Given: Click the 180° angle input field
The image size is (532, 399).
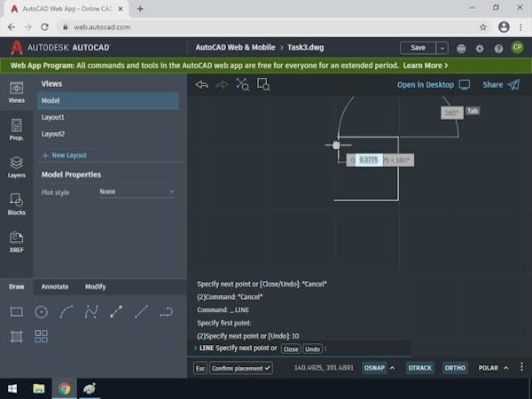Looking at the screenshot, I should pyautogui.click(x=452, y=113).
